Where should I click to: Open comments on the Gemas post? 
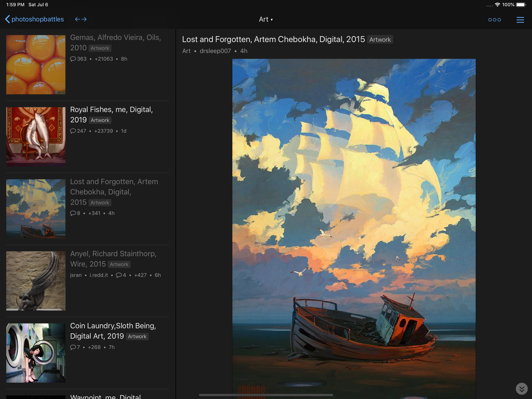click(78, 59)
